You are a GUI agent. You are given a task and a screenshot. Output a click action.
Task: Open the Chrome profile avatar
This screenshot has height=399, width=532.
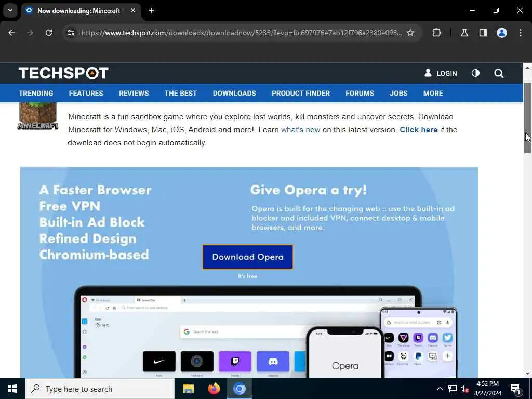coord(502,33)
